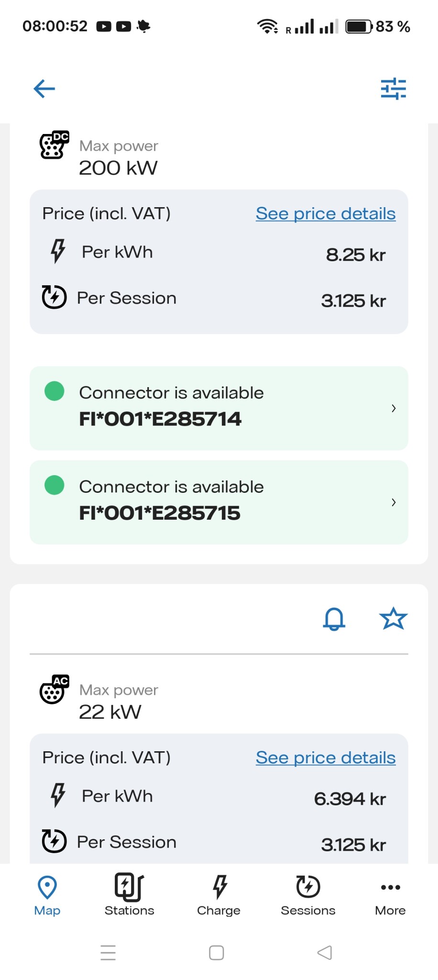Tap the AC connector type icon
The image size is (438, 980).
click(54, 689)
